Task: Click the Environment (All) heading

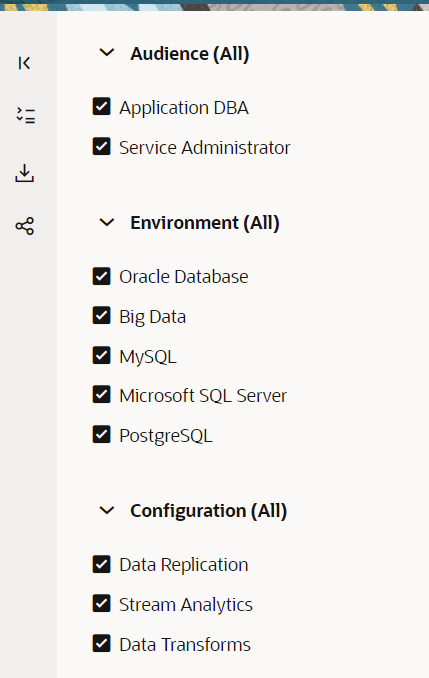Action: pos(205,223)
